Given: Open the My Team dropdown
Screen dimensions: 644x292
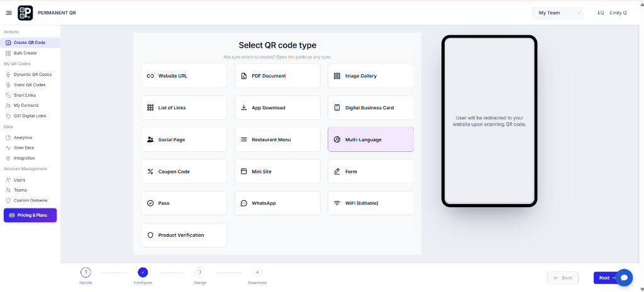Looking at the screenshot, I should point(558,13).
